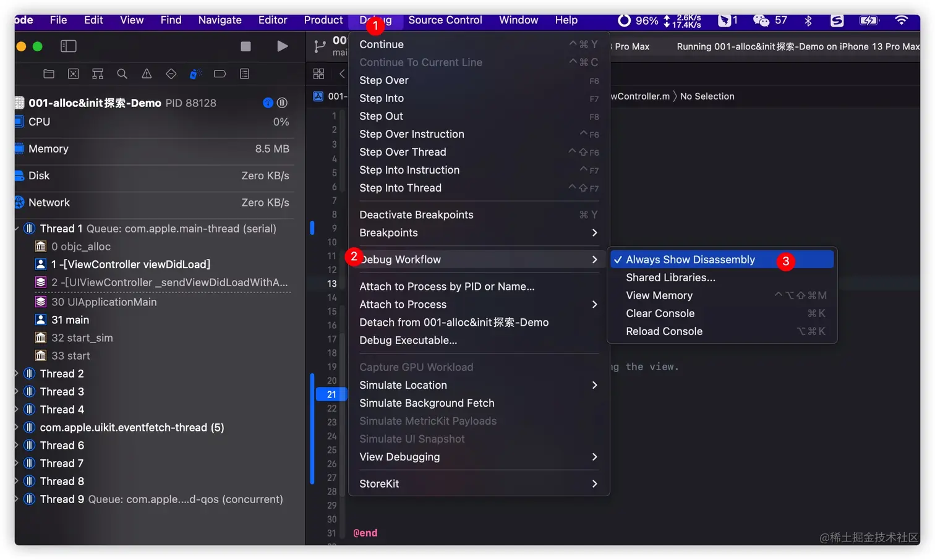Open the Issue navigator warning icon

click(147, 74)
